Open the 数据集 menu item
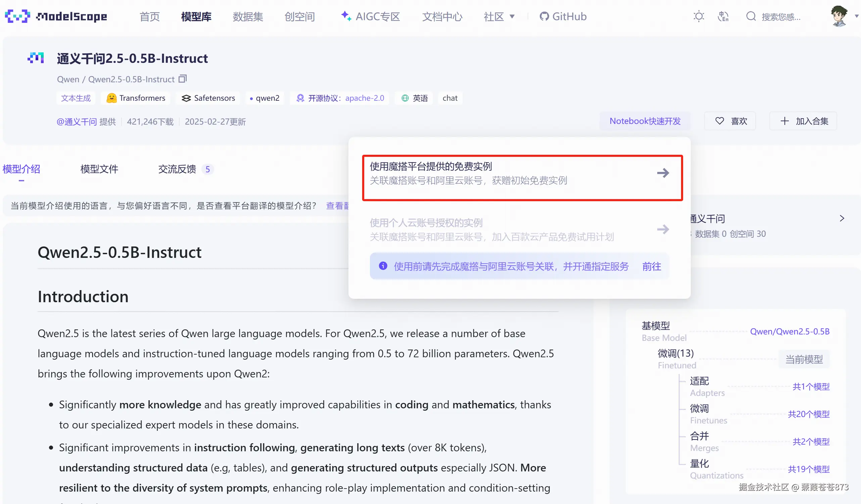Screen dimensions: 861x504 [x=248, y=16]
